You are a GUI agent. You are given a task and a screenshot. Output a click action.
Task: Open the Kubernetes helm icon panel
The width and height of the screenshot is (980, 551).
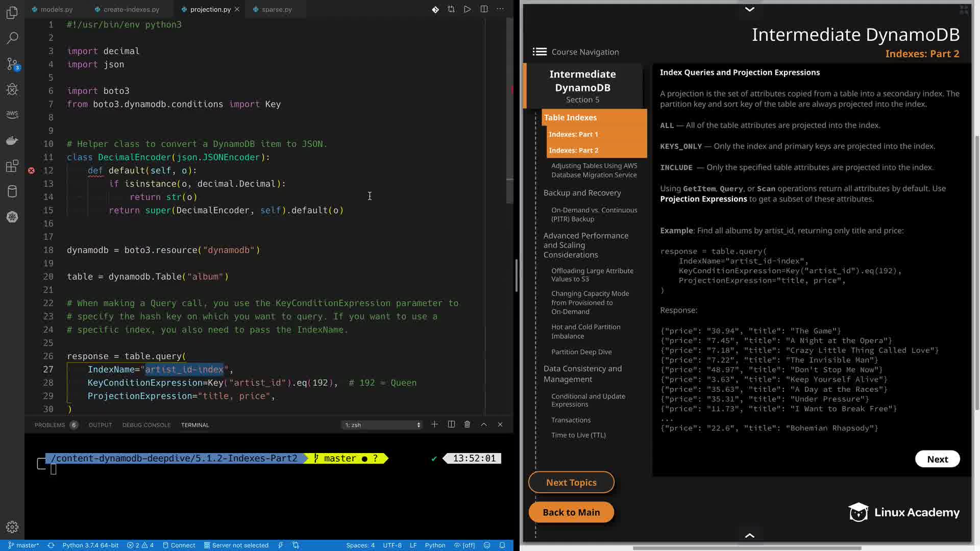(x=12, y=217)
